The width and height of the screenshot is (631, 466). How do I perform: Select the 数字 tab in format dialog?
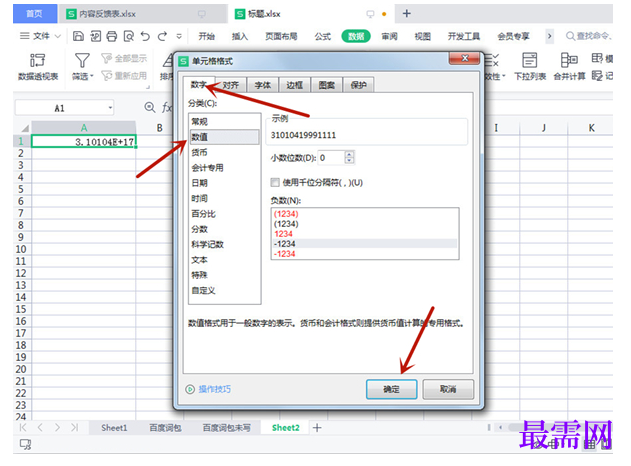click(x=198, y=85)
